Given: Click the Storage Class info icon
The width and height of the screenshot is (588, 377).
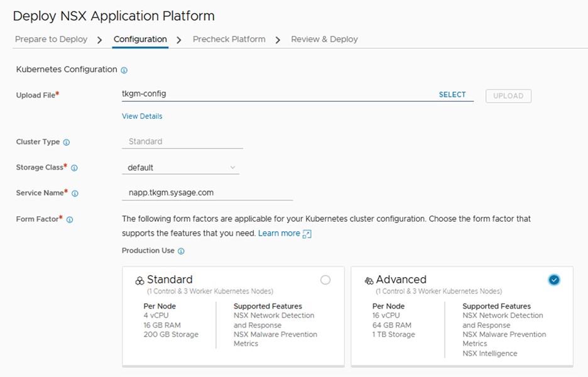Looking at the screenshot, I should click(x=74, y=168).
